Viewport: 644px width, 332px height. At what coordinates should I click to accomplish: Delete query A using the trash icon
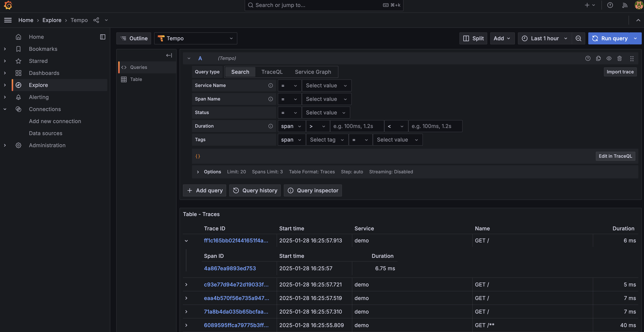click(619, 58)
